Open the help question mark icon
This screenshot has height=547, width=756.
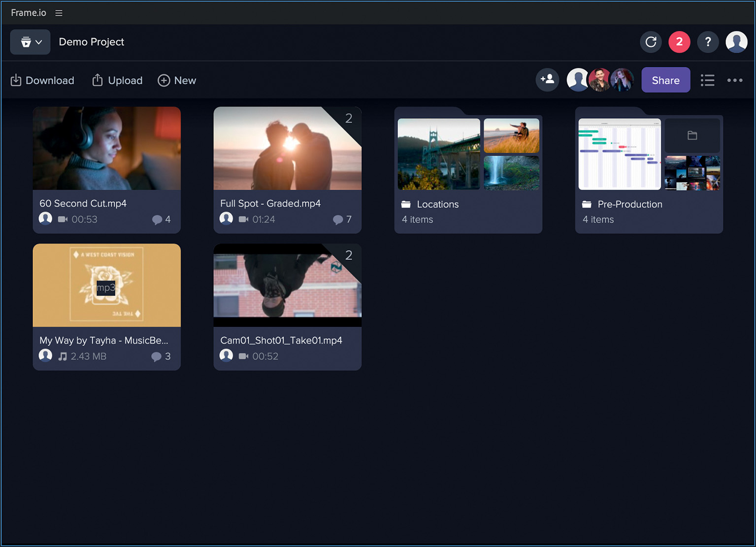coord(708,42)
